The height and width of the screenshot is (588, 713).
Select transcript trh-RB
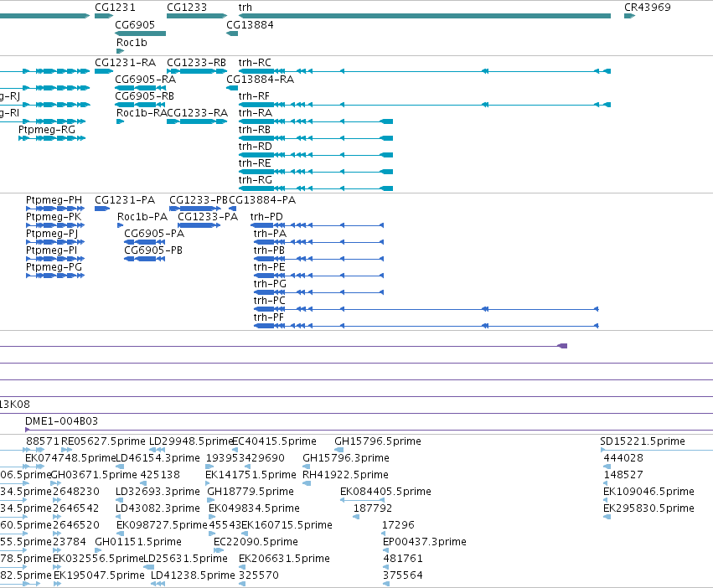tap(316, 138)
